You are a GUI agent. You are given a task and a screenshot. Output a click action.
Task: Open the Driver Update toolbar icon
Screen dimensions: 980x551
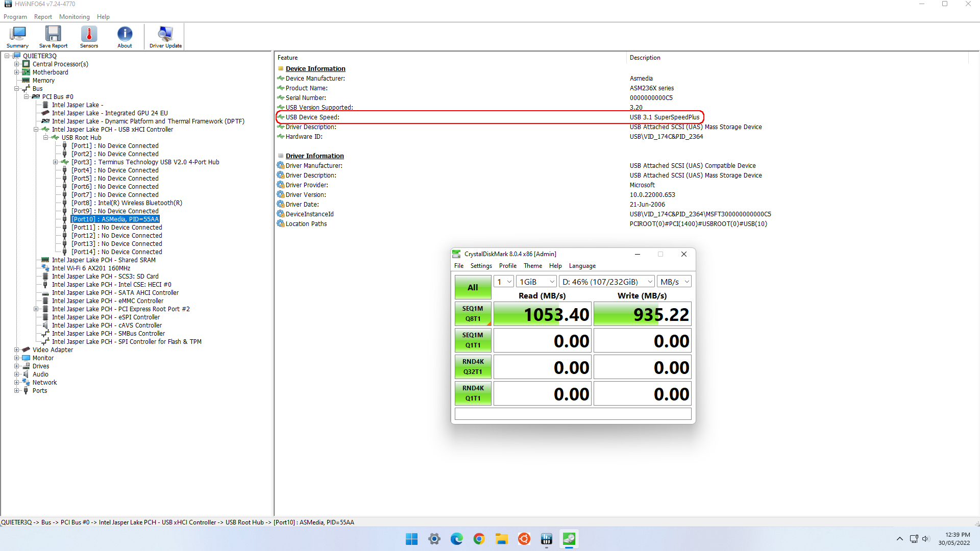165,37
